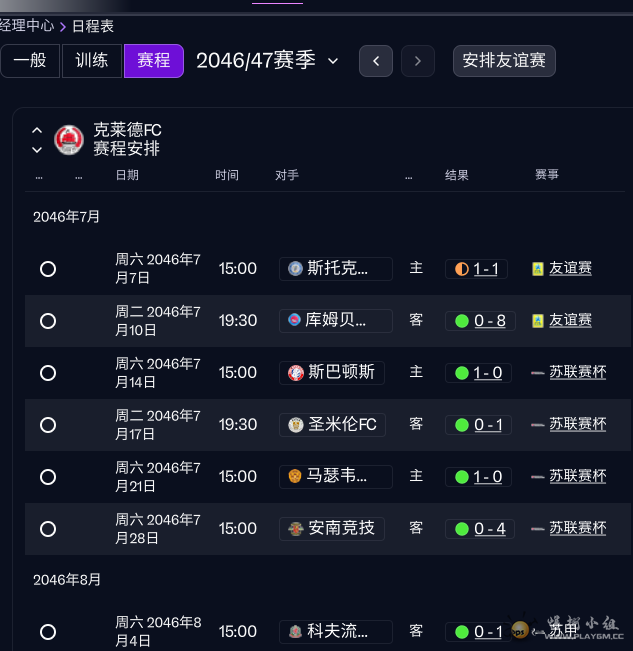This screenshot has height=651, width=633.
Task: Click the 2046年8月 month heading
Action: pyautogui.click(x=67, y=580)
